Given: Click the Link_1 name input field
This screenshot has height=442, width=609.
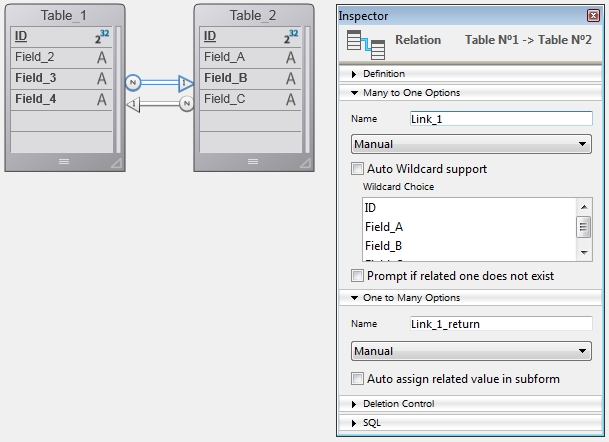Looking at the screenshot, I should [x=500, y=117].
